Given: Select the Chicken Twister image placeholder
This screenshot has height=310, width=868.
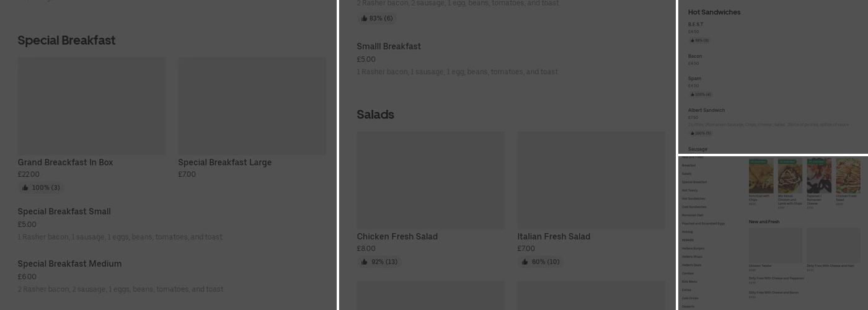Looking at the screenshot, I should point(775,246).
